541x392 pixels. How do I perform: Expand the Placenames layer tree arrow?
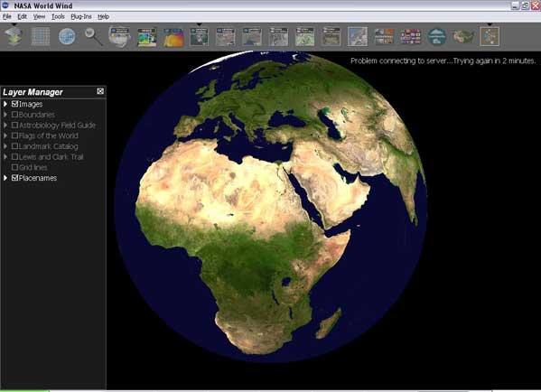click(x=5, y=178)
